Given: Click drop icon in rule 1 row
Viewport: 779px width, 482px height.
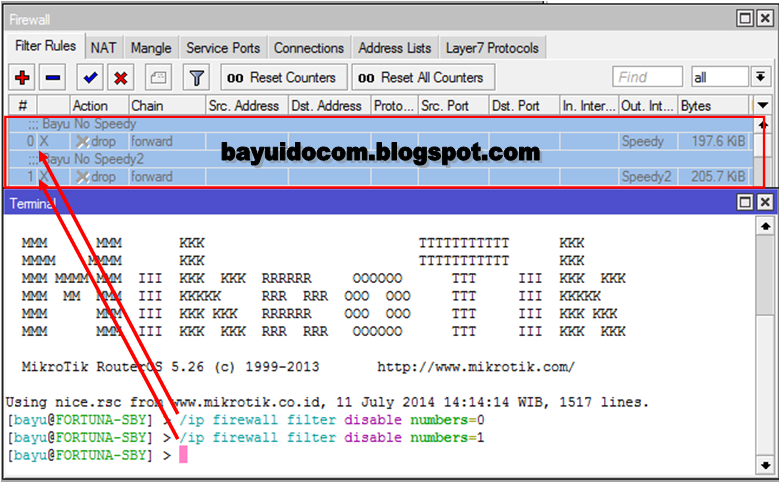Looking at the screenshot, I should [x=82, y=177].
